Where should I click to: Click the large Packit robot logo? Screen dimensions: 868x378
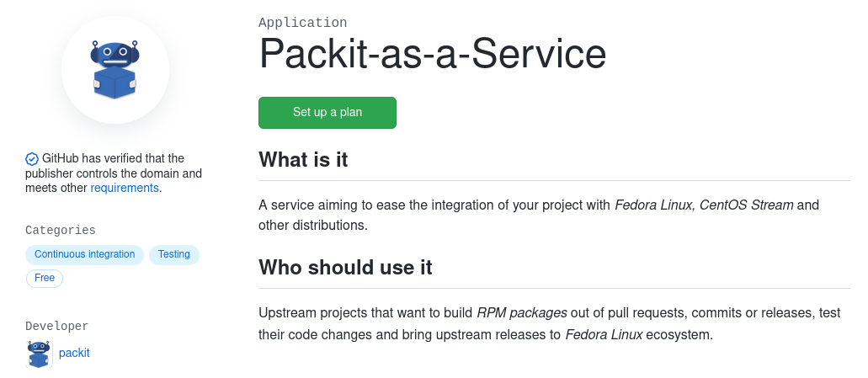click(114, 70)
